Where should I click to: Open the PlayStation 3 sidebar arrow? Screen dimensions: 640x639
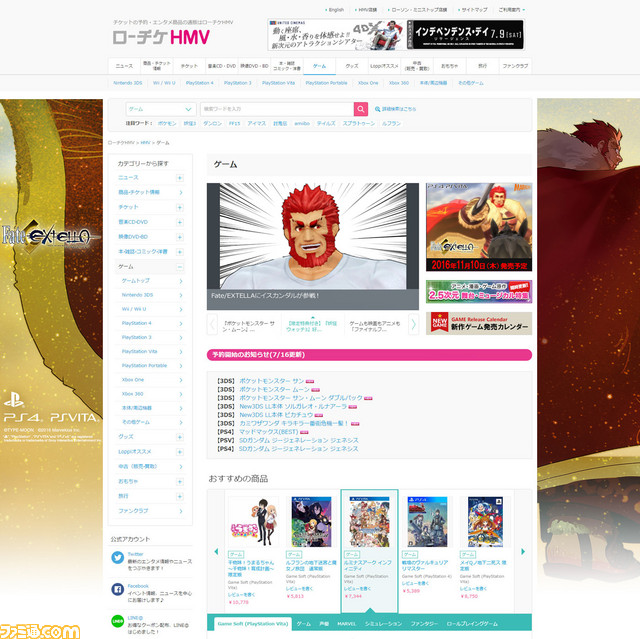[181, 338]
